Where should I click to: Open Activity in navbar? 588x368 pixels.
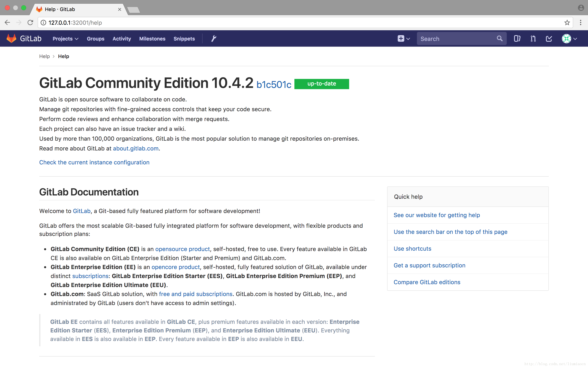122,39
